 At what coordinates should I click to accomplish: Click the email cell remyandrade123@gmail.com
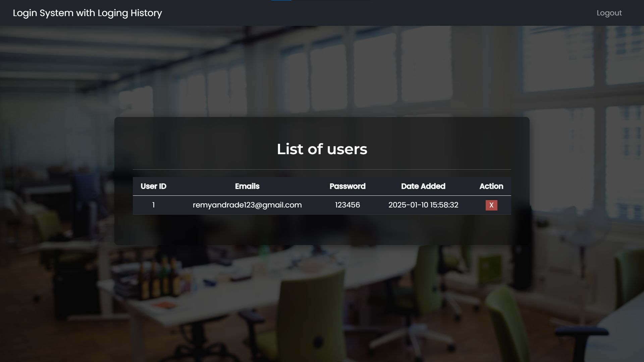coord(247,205)
